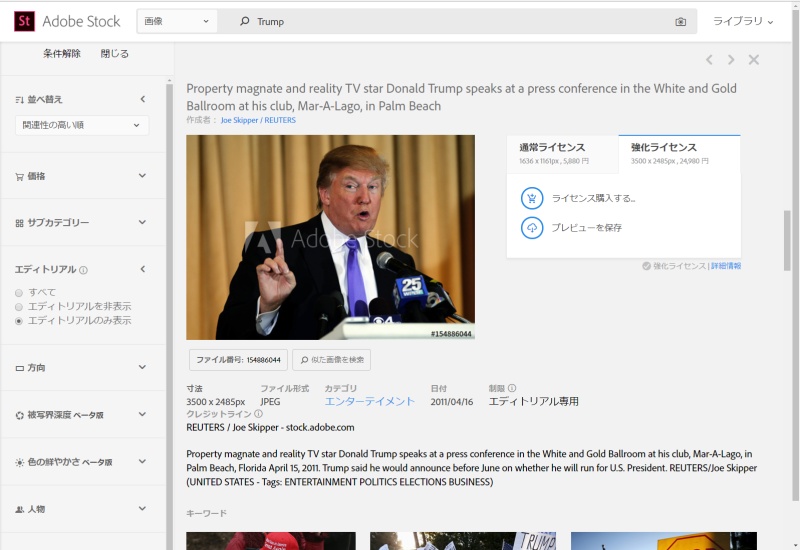This screenshot has width=800, height=550.
Task: Click the Trump search input field
Action: pos(459,21)
